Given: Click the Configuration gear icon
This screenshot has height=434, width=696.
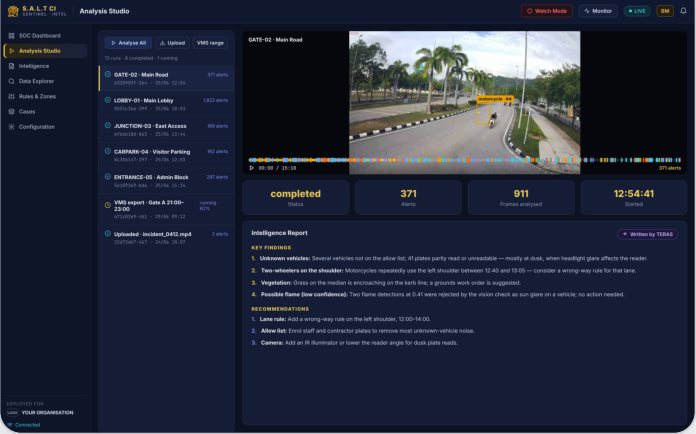Looking at the screenshot, I should click(x=12, y=126).
